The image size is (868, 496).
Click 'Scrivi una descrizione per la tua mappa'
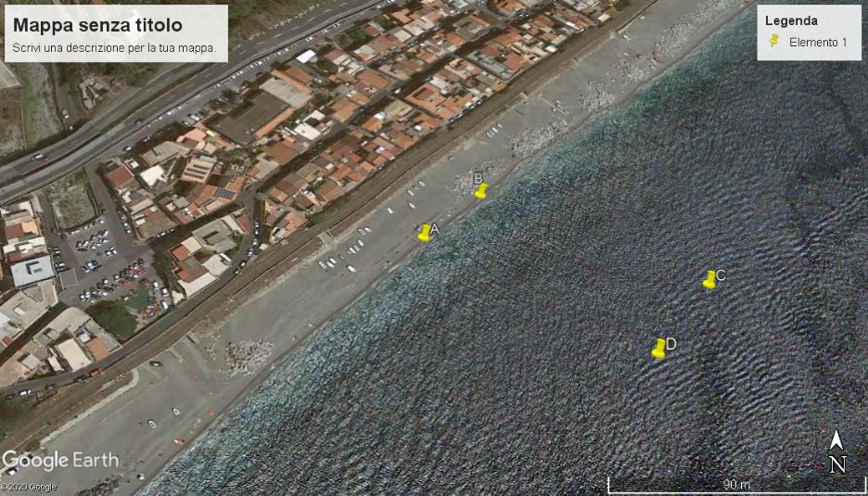115,47
